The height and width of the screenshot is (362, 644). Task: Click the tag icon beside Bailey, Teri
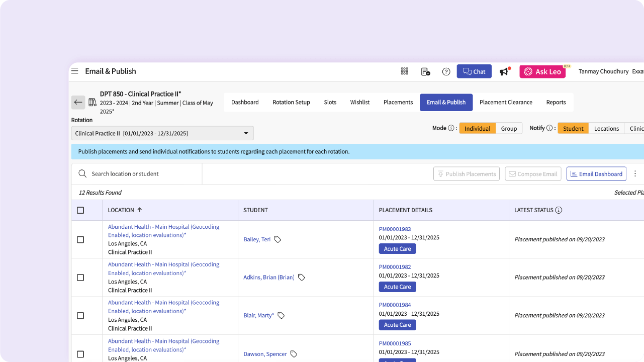[278, 239]
